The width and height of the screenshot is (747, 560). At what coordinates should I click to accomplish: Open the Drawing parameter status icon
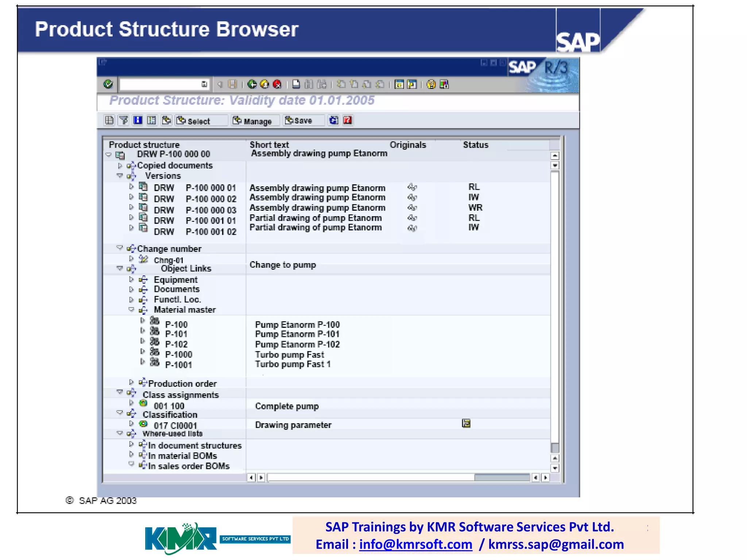(466, 423)
